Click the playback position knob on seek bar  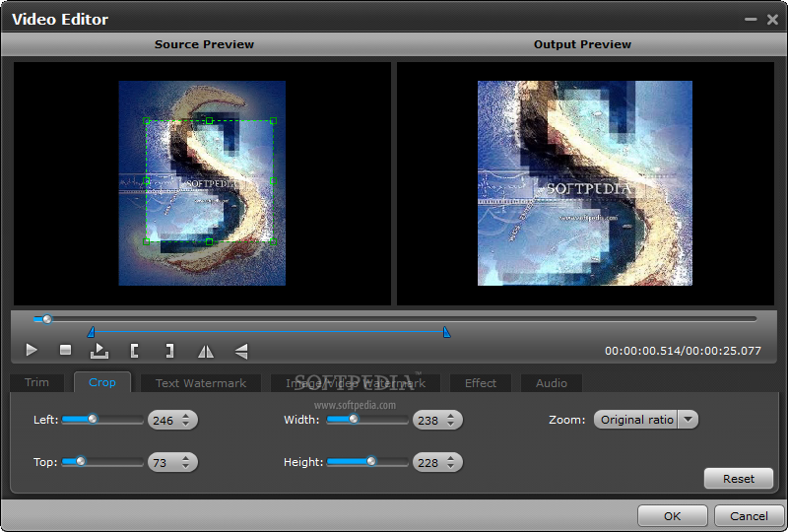tap(47, 319)
